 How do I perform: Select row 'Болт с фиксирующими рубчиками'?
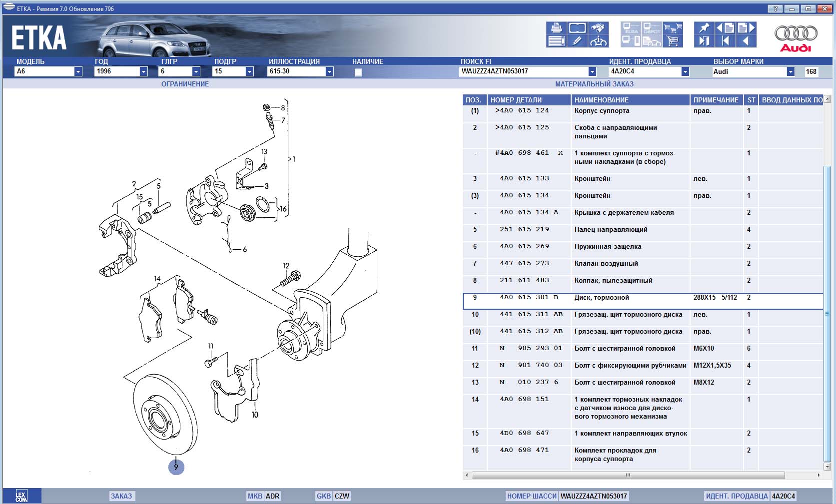click(643, 369)
